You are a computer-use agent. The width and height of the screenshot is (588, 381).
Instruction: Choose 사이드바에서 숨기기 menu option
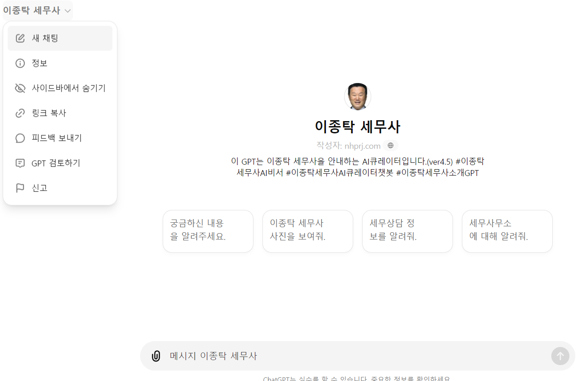tap(60, 88)
